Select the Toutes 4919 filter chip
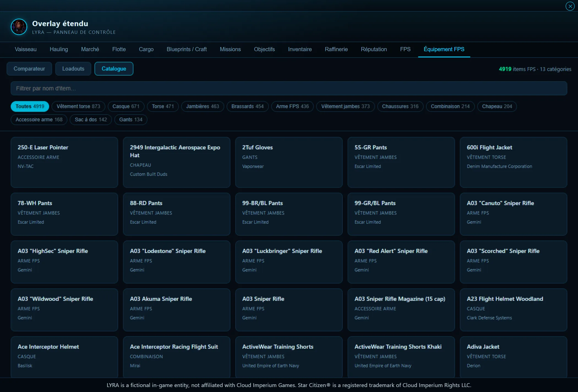The height and width of the screenshot is (392, 578). tap(30, 106)
